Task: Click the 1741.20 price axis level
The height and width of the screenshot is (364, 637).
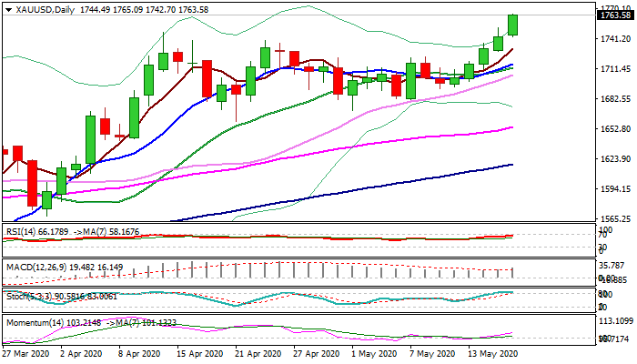Action: pyautogui.click(x=615, y=39)
